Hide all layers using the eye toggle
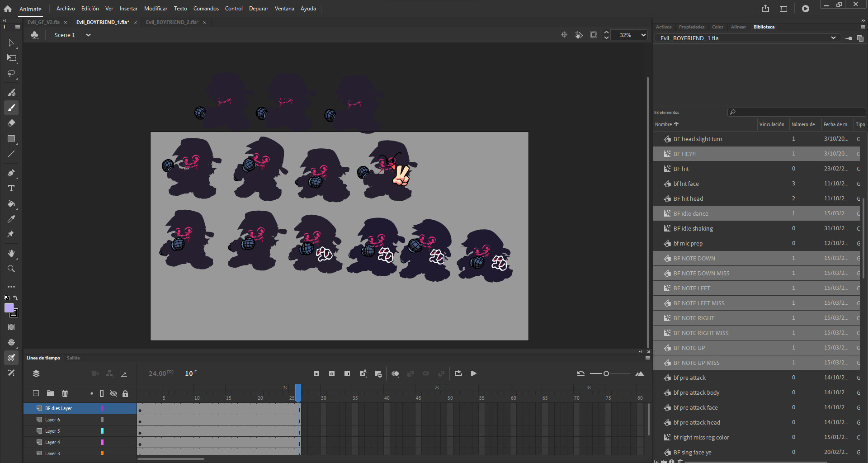Screen dimensions: 868x463 coord(113,393)
